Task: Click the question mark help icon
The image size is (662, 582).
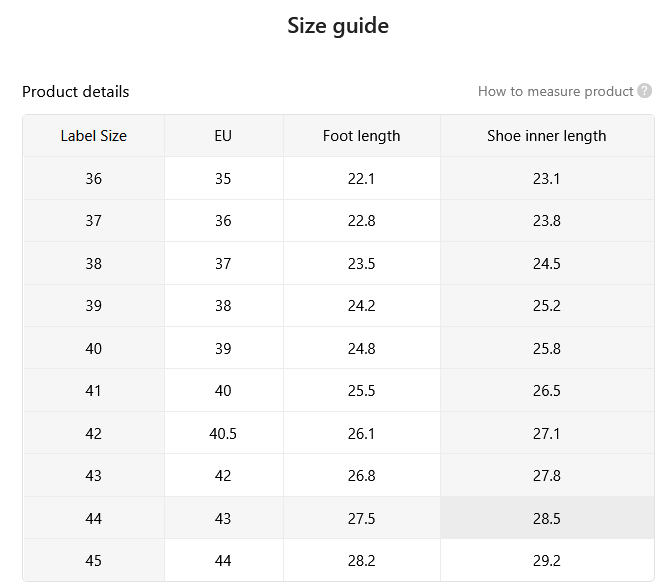Action: click(x=645, y=91)
